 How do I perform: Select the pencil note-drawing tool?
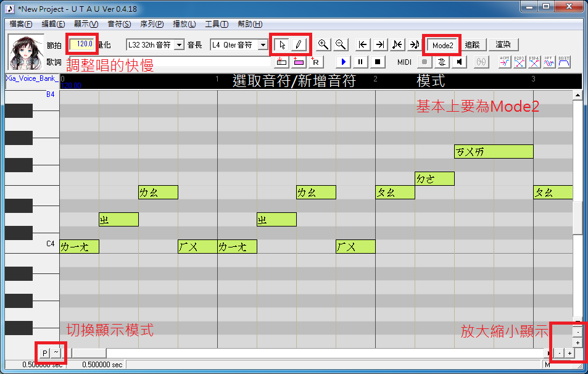point(298,44)
